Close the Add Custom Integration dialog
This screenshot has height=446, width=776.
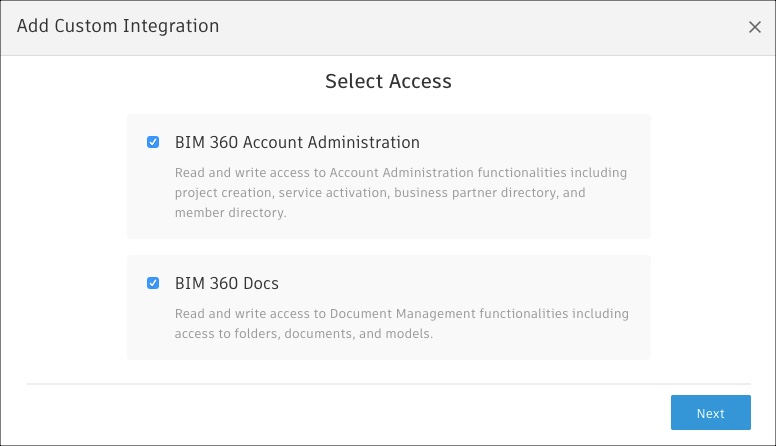tap(755, 27)
